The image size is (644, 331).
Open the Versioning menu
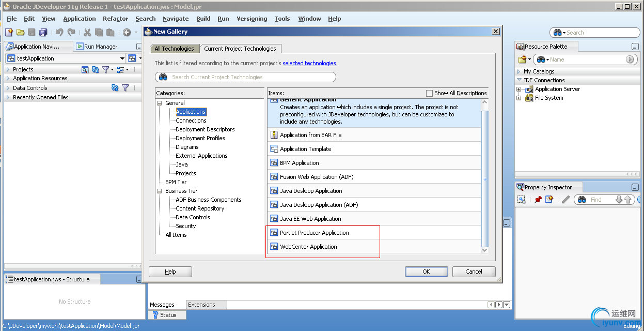pyautogui.click(x=252, y=19)
